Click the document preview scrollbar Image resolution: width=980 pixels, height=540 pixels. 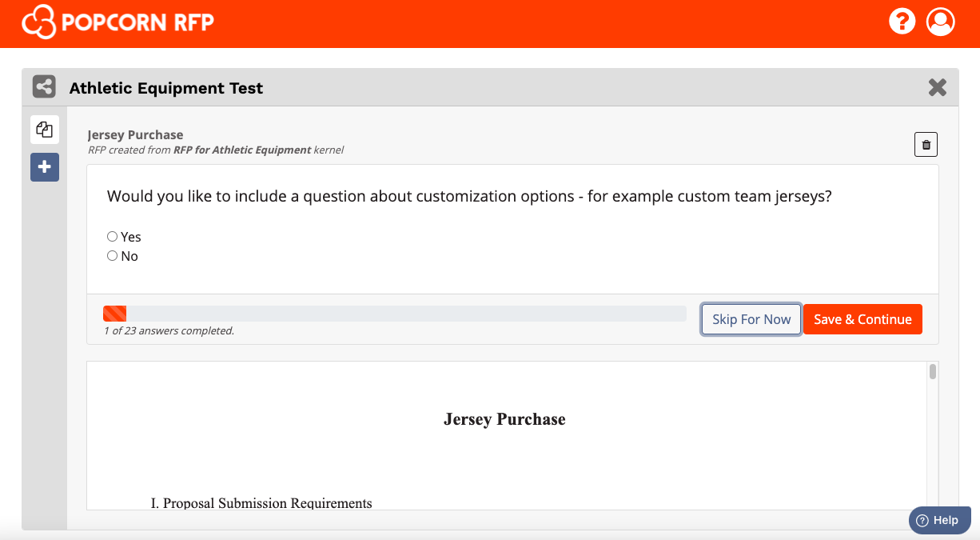pos(933,435)
